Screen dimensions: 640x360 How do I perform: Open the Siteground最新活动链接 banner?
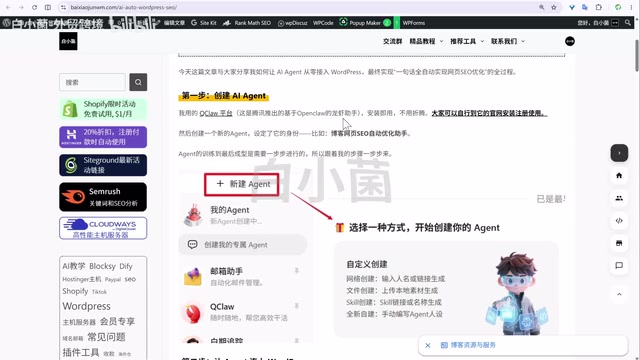point(103,165)
